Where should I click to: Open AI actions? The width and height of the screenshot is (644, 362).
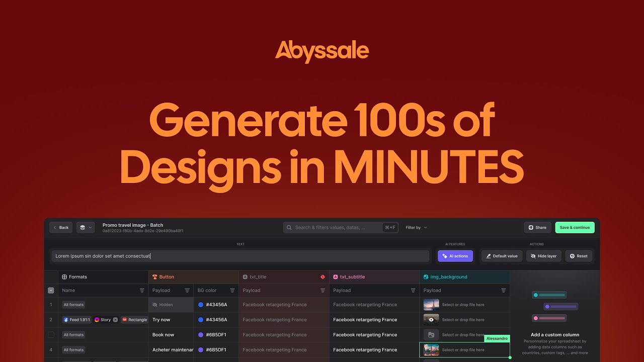click(455, 256)
